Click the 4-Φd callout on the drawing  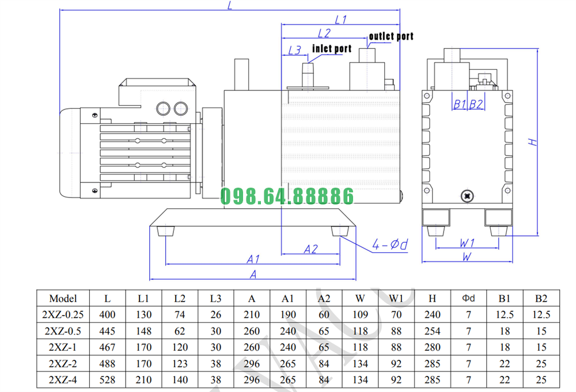tap(389, 245)
